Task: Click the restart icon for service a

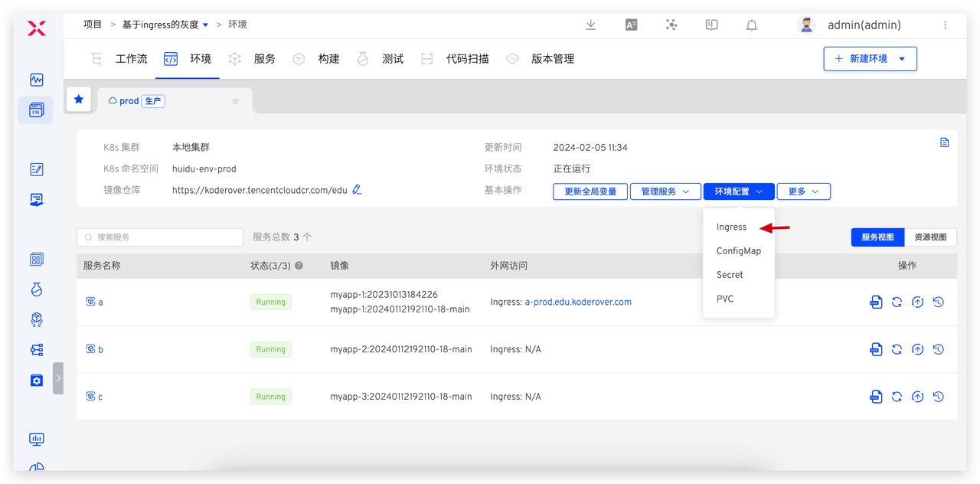Action: [x=897, y=302]
